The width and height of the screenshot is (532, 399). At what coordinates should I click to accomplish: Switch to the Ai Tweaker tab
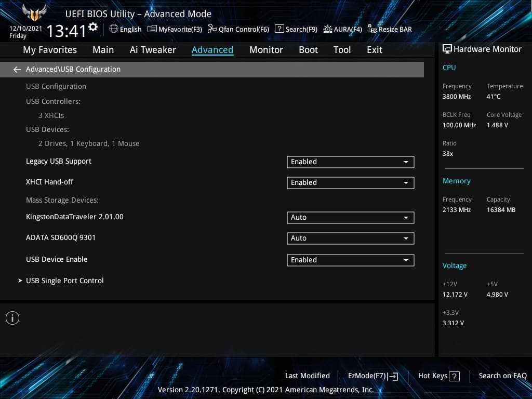[153, 50]
